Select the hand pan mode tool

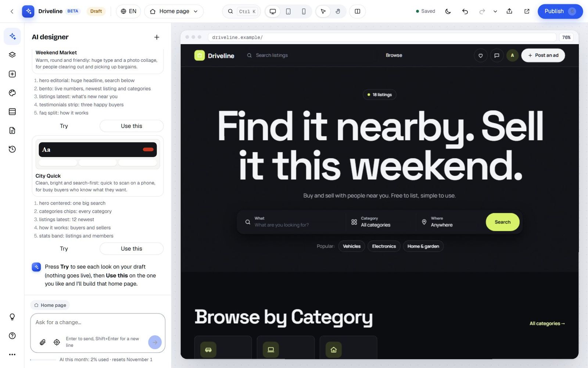(338, 11)
